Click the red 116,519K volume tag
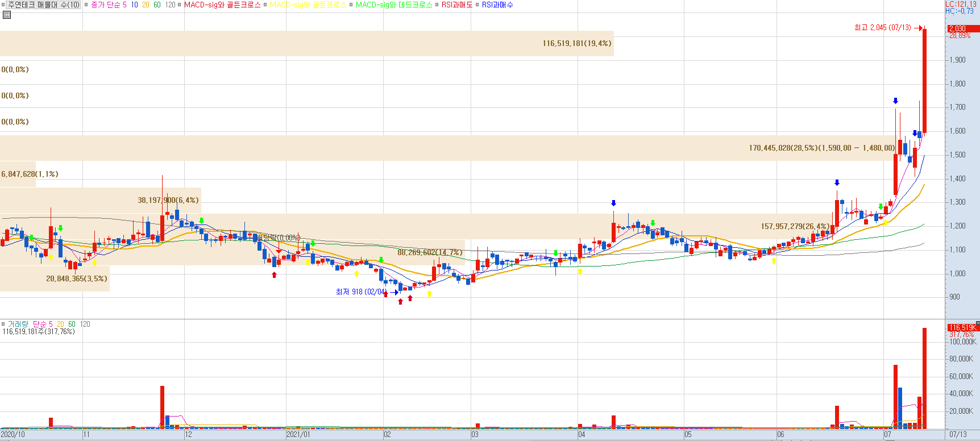This screenshot has width=980, height=441. [x=963, y=327]
